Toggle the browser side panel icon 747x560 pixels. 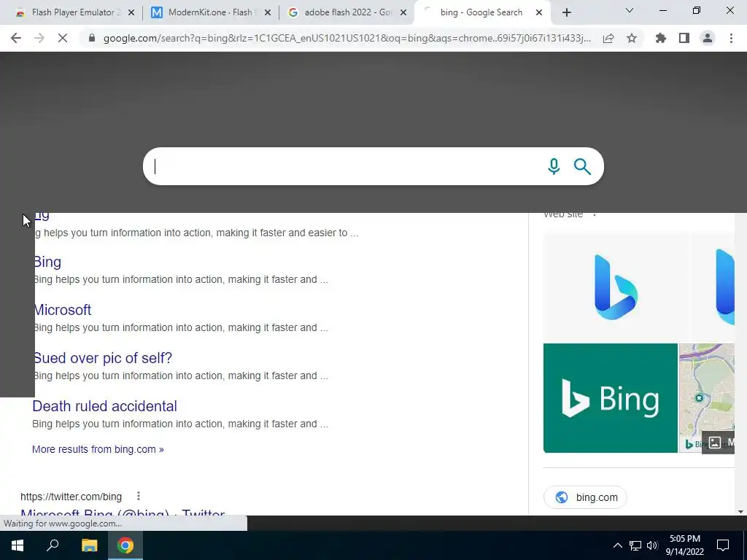coord(684,38)
